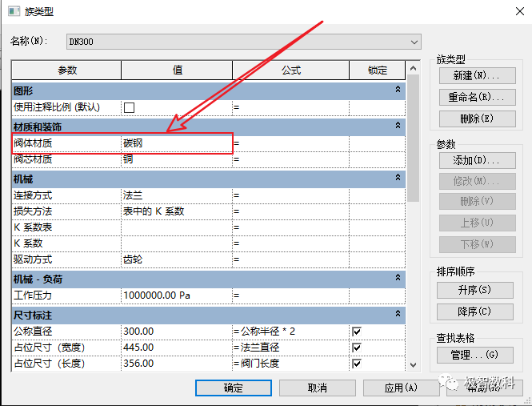Select the 公称直径 parameter name

point(33,332)
